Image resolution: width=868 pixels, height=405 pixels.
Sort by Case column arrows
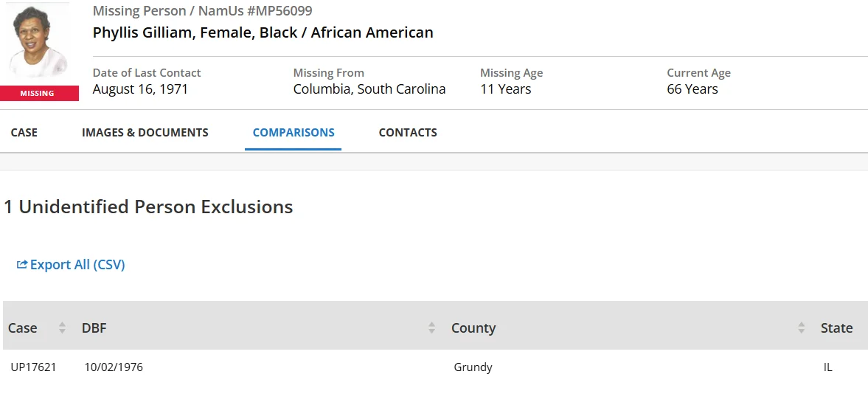coord(62,328)
